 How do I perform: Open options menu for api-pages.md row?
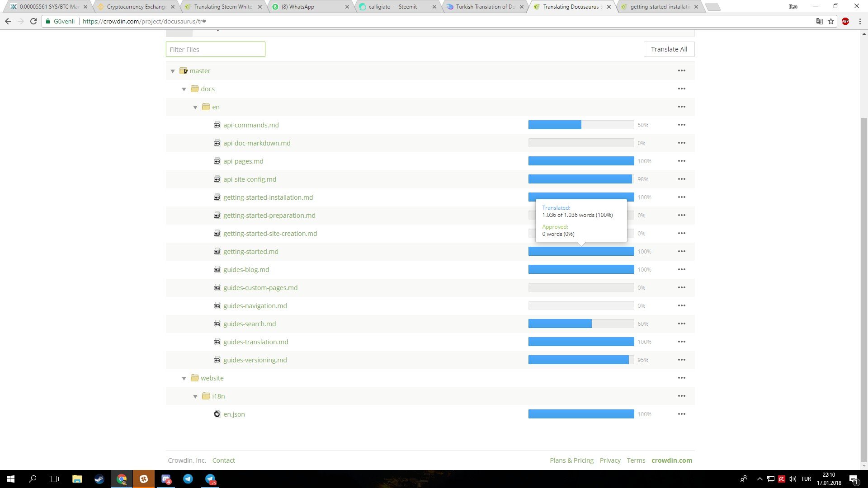[681, 161]
